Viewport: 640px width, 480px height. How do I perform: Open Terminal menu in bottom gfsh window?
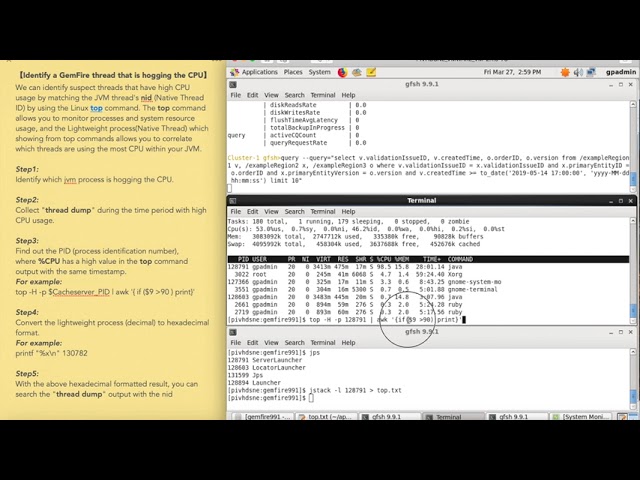click(x=322, y=342)
